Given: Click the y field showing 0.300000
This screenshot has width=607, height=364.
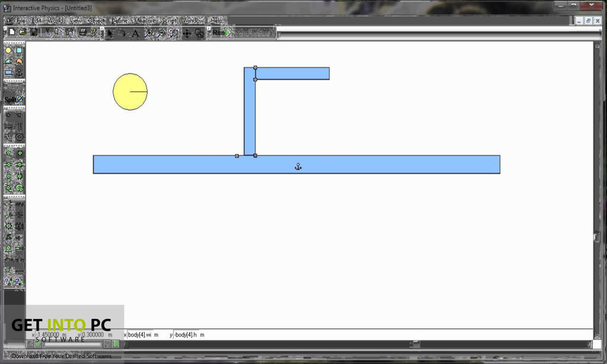Looking at the screenshot, I should [93, 334].
